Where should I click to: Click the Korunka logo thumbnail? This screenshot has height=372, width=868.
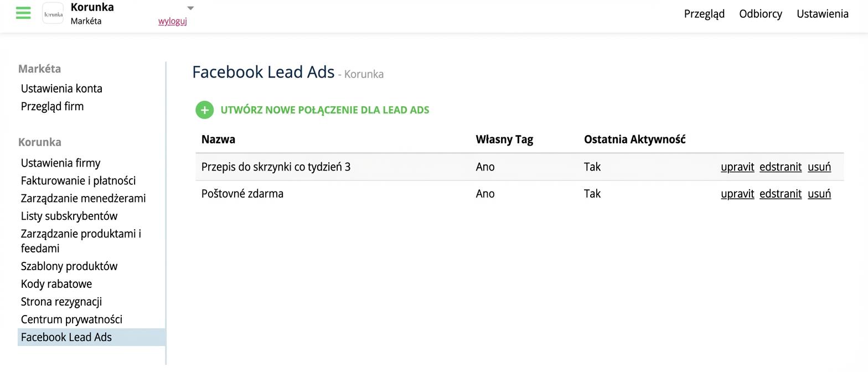(x=53, y=13)
